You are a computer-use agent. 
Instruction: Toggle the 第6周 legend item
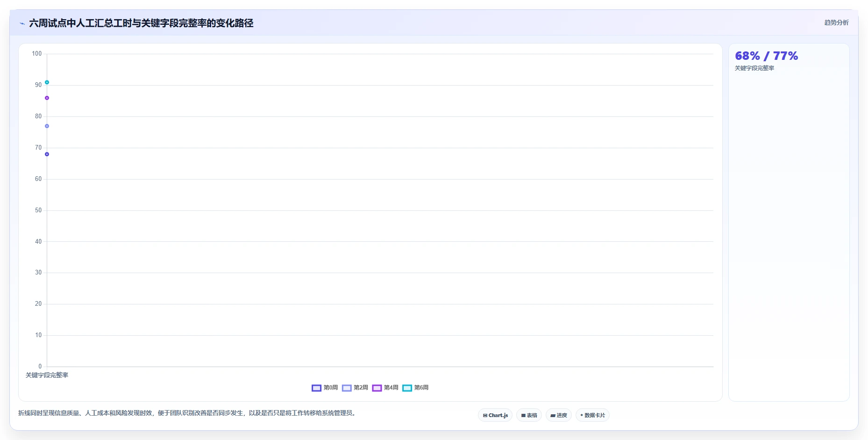(x=415, y=388)
